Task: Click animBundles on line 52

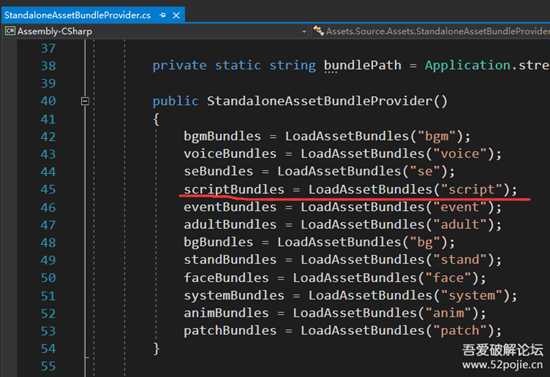Action: 226,313
